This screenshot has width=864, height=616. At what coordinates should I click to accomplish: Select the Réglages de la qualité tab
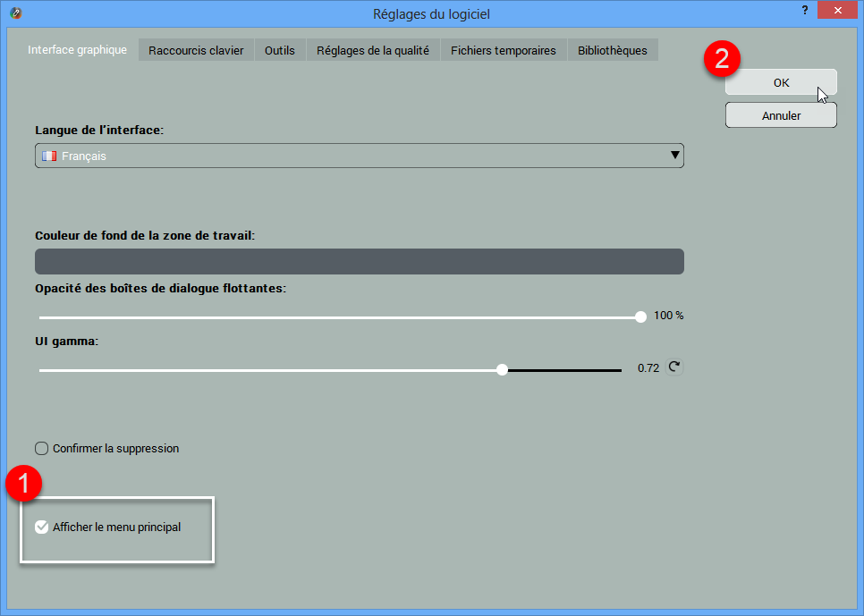[373, 50]
